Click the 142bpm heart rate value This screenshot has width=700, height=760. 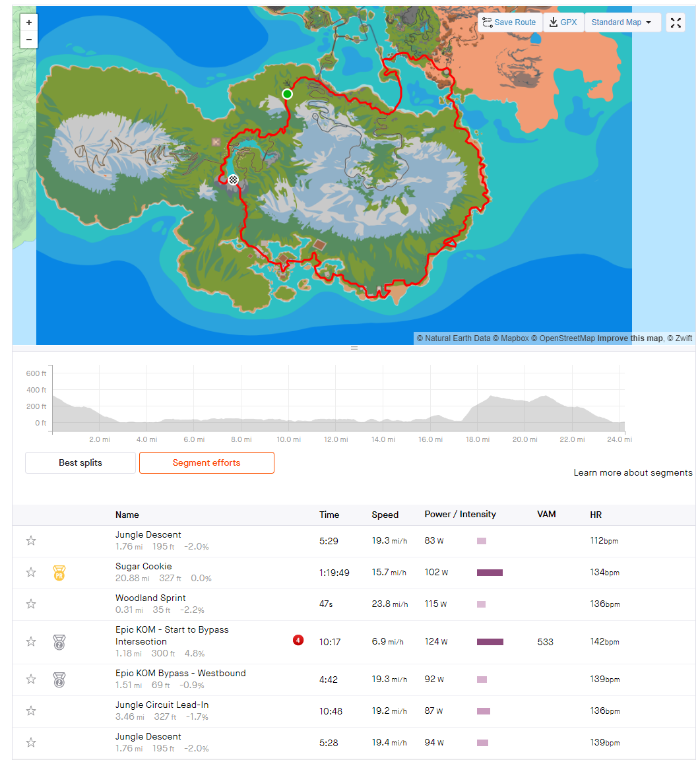[604, 642]
